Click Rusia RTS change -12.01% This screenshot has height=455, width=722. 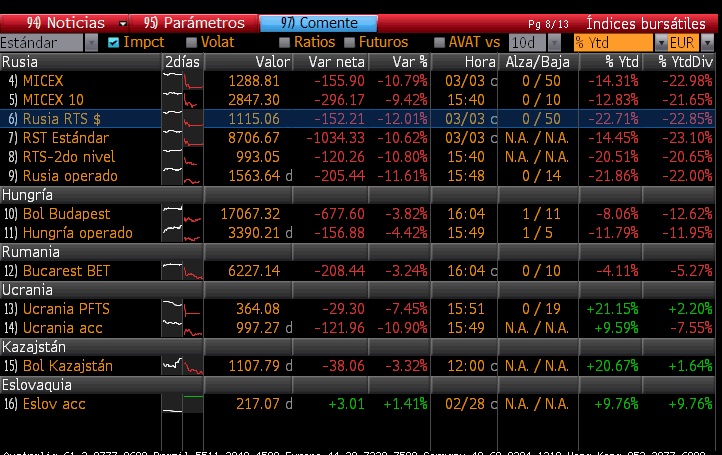click(x=402, y=119)
